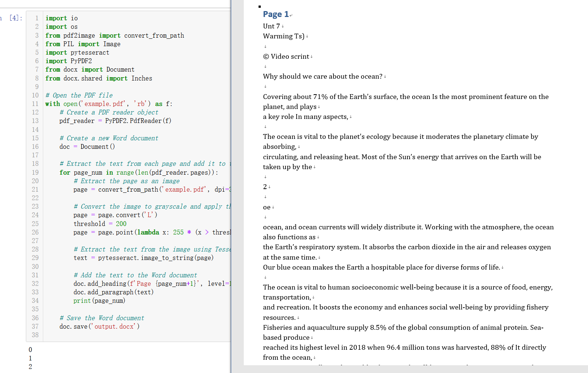
Task: Click the with open('example.pdf') line
Action: pyautogui.click(x=109, y=104)
